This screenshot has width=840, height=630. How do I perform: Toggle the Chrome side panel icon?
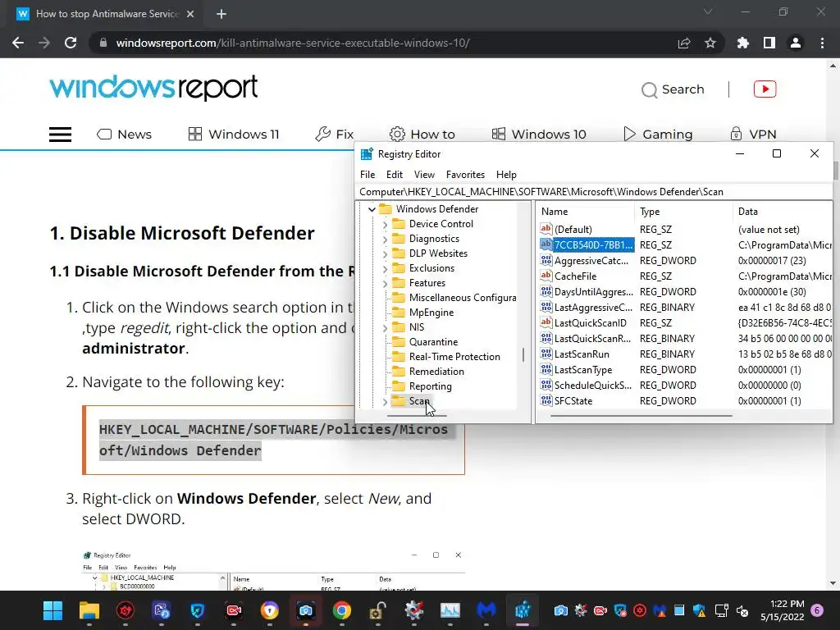[769, 43]
